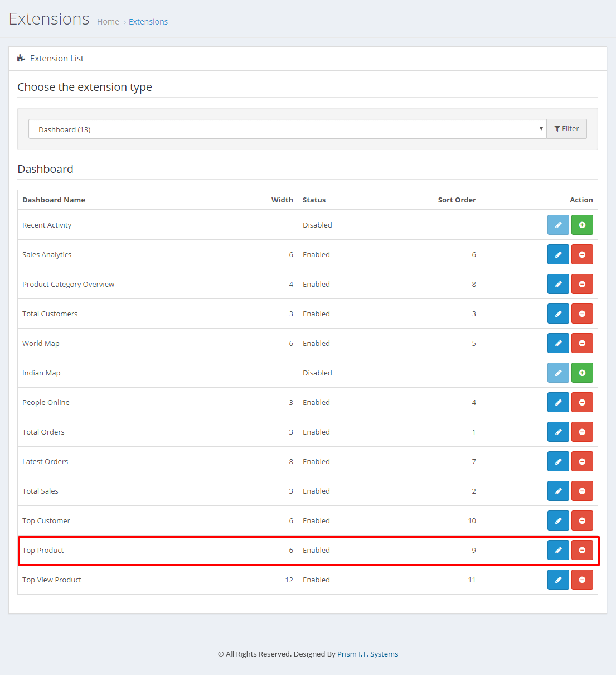Edit the Total Sales extension

558,491
